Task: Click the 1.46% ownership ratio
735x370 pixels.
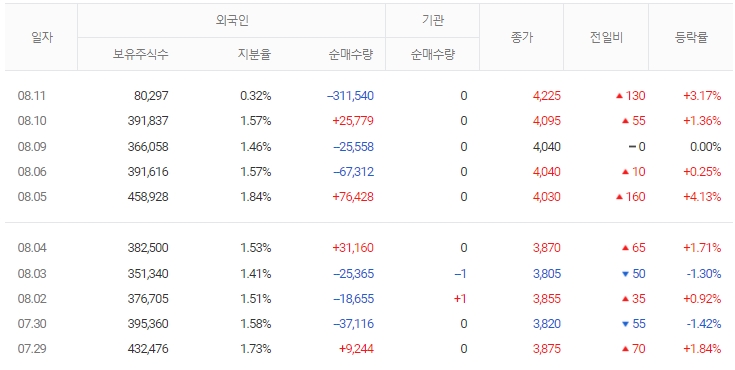Action: pyautogui.click(x=255, y=147)
